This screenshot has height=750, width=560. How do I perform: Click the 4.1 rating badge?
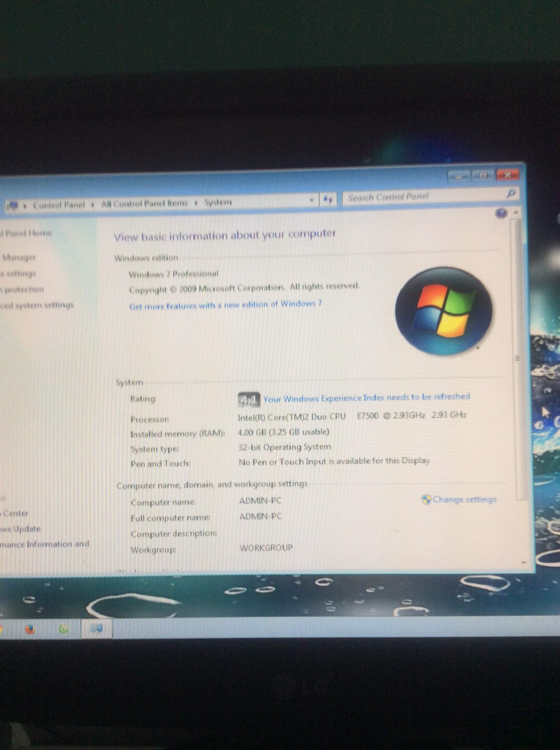(249, 400)
